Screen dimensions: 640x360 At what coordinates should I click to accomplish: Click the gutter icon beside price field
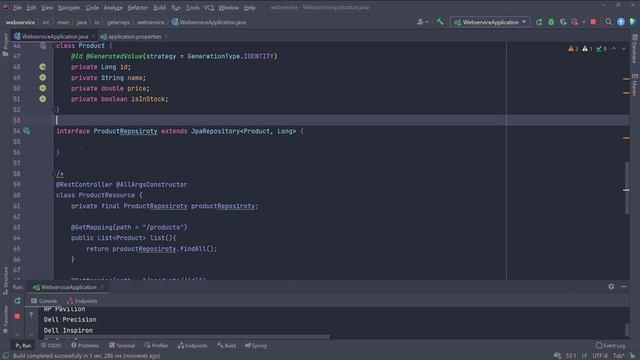tap(42, 88)
